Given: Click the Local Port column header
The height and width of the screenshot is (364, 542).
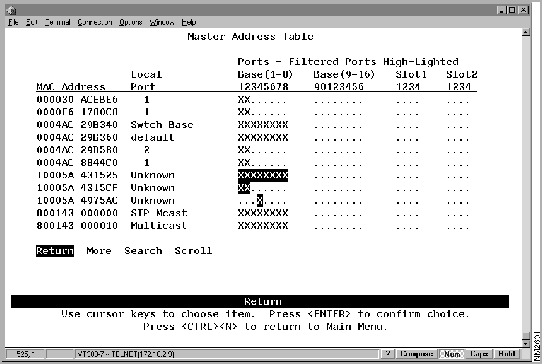Looking at the screenshot, I should pyautogui.click(x=146, y=80).
